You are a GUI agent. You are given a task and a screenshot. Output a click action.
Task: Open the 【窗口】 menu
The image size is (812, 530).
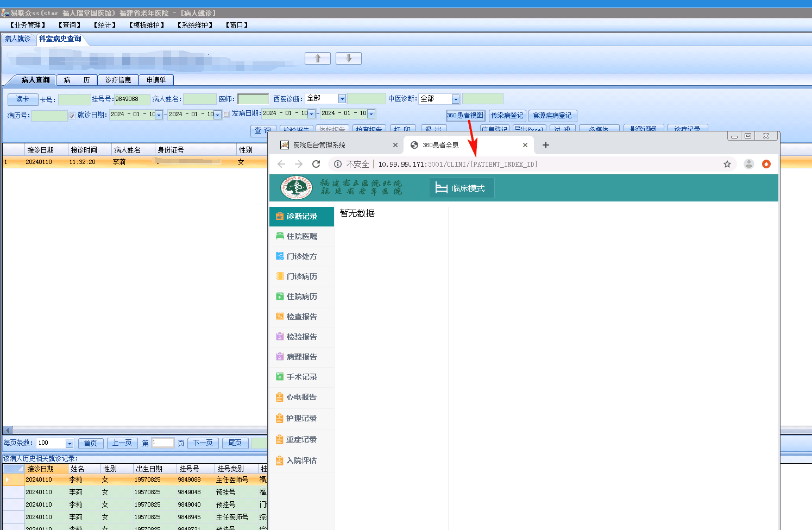[x=237, y=25]
